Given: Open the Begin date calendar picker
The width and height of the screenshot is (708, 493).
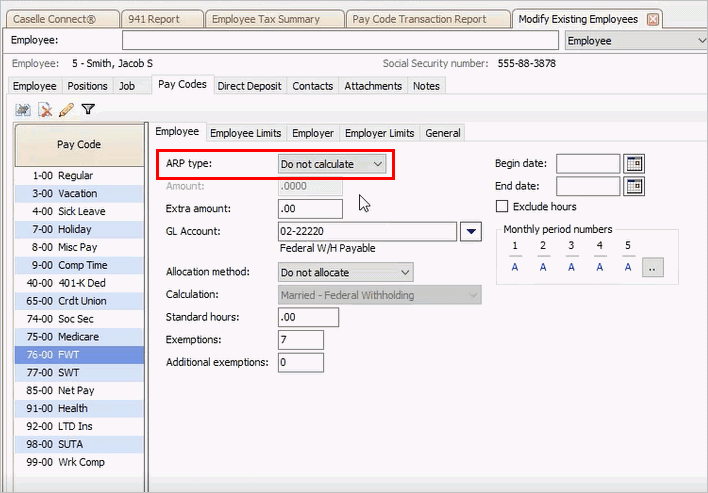Looking at the screenshot, I should (634, 164).
